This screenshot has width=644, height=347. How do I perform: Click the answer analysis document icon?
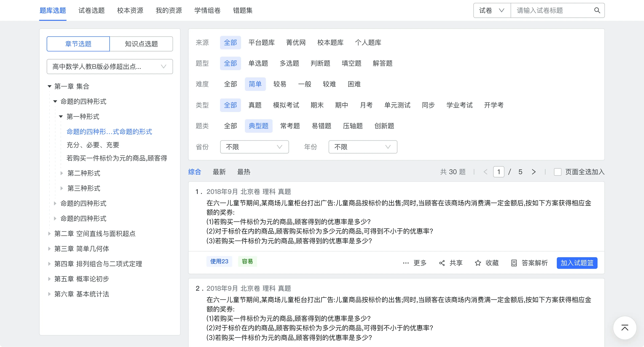pos(514,263)
